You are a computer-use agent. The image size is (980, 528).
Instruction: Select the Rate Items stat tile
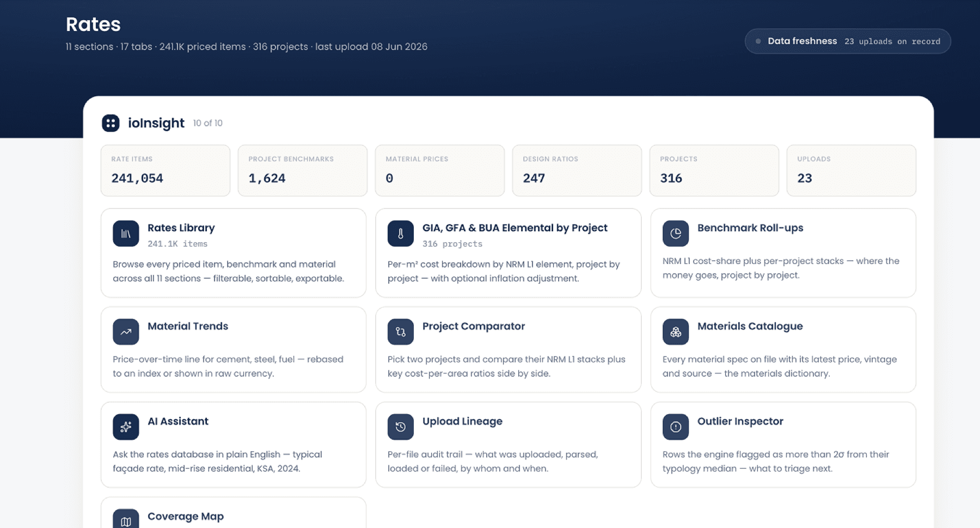tap(166, 170)
